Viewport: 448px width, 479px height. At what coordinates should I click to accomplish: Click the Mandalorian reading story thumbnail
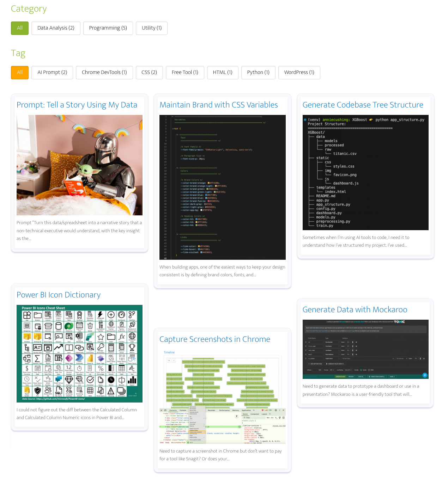pos(79,165)
